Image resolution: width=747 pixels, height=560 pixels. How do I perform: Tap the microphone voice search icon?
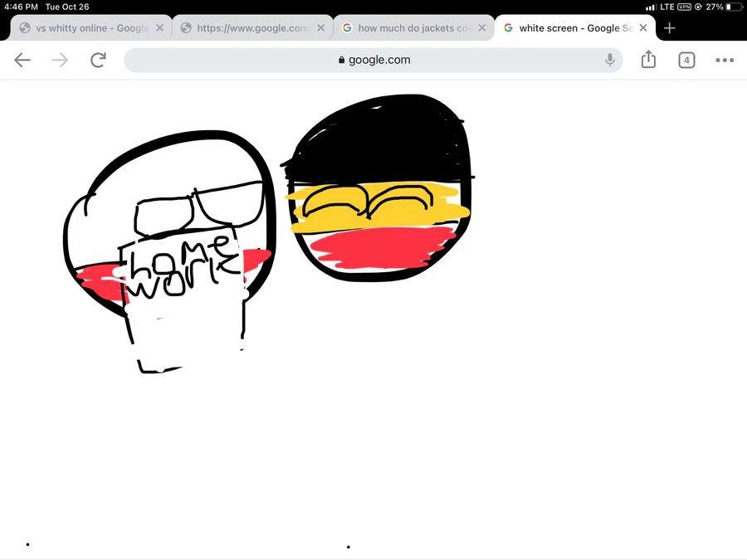click(x=609, y=60)
